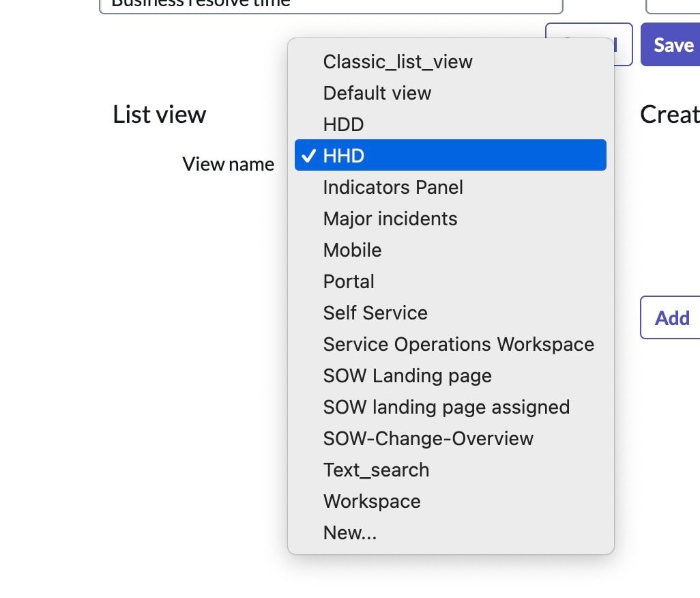The height and width of the screenshot is (598, 700).
Task: Select the Self Service view
Action: pyautogui.click(x=375, y=313)
